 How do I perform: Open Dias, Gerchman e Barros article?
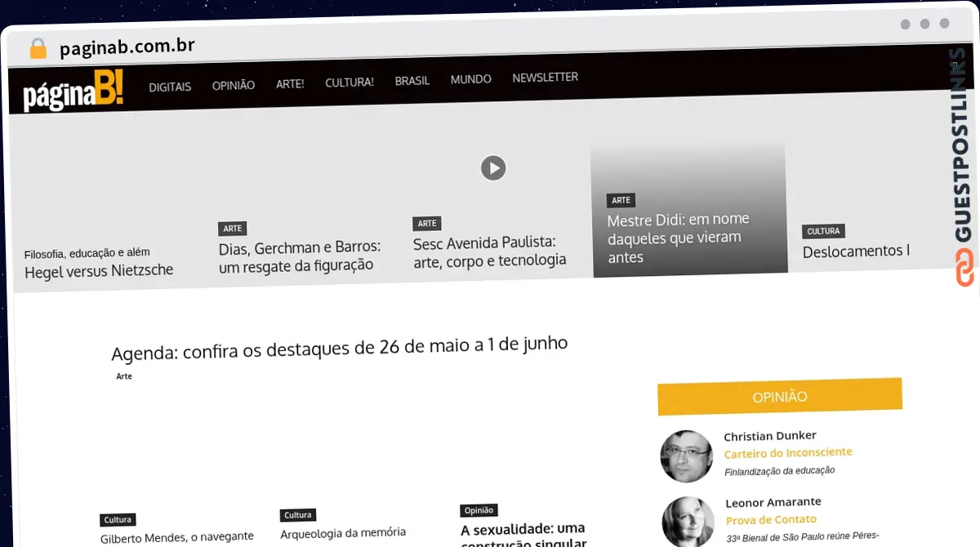(300, 256)
